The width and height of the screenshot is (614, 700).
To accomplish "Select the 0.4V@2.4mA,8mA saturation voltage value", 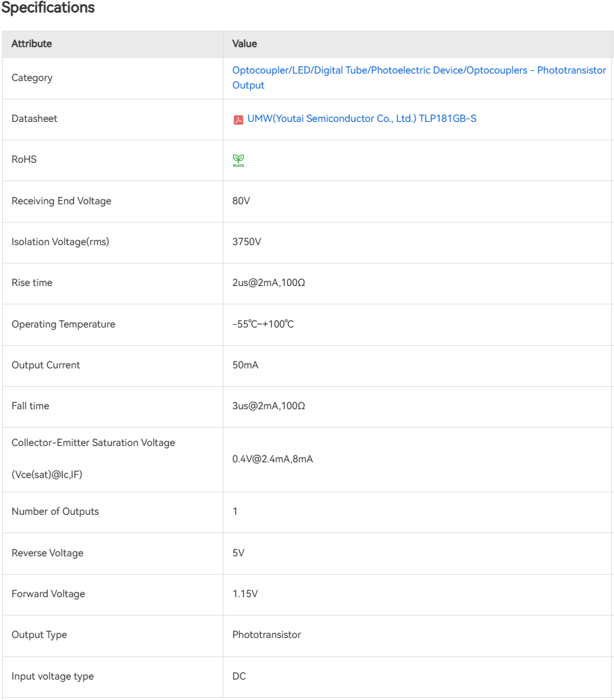I will [x=273, y=459].
